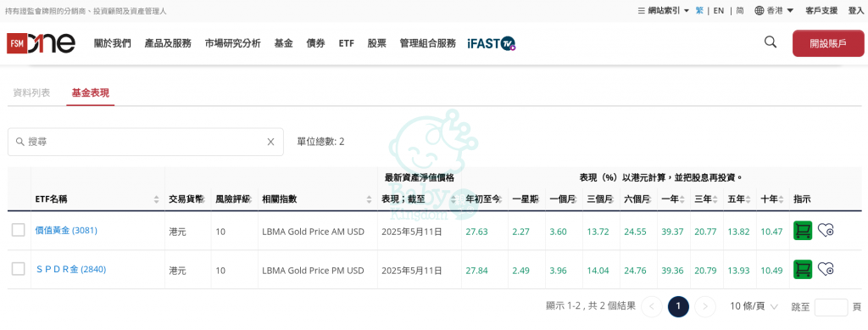Open the ETF menu
868x330 pixels.
[x=346, y=43]
